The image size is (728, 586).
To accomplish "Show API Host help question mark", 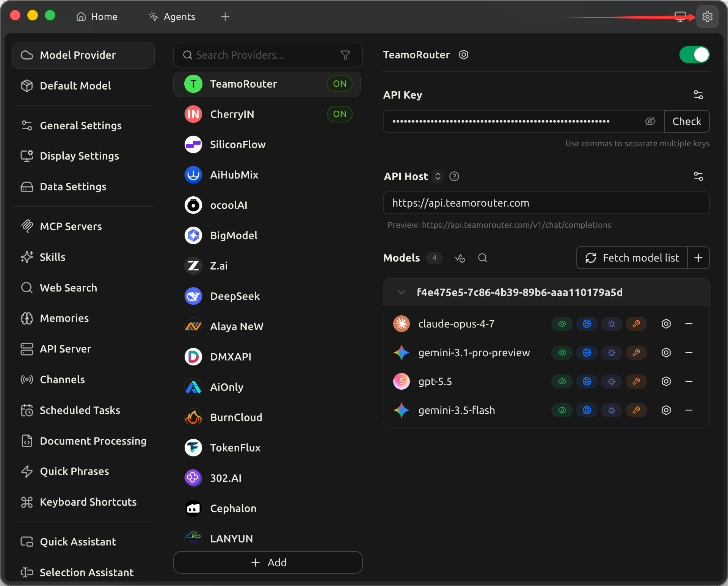I will (454, 176).
